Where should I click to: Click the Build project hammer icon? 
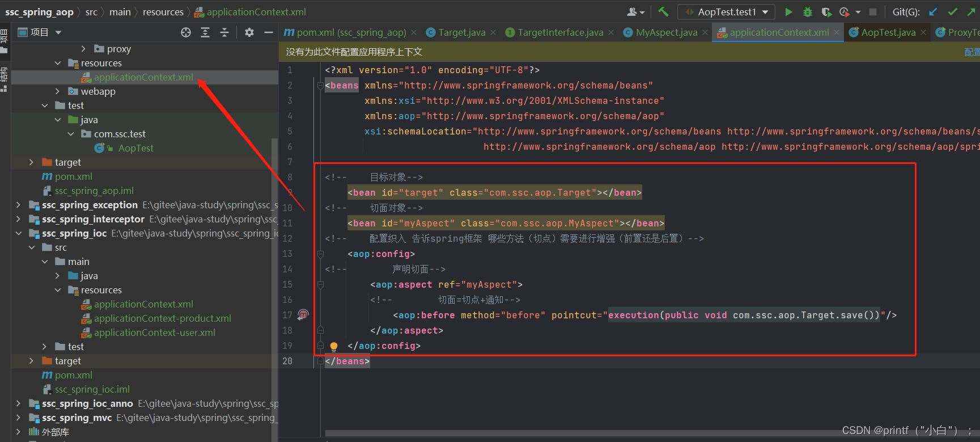click(663, 11)
